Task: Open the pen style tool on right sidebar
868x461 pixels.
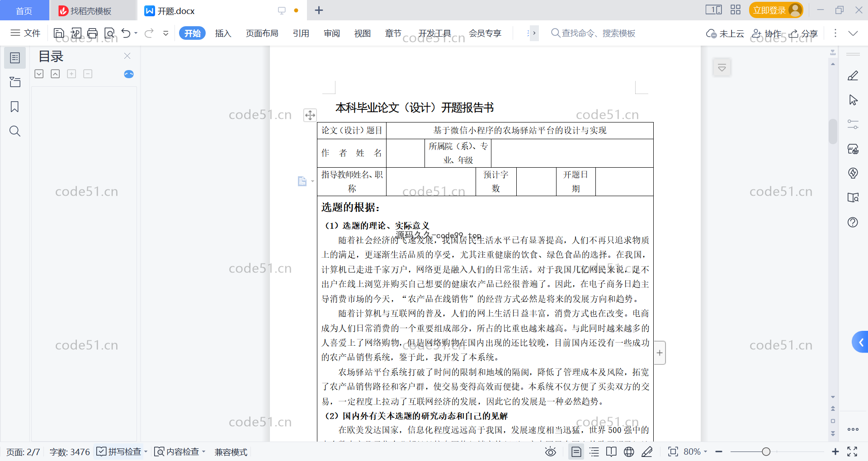Action: point(853,76)
